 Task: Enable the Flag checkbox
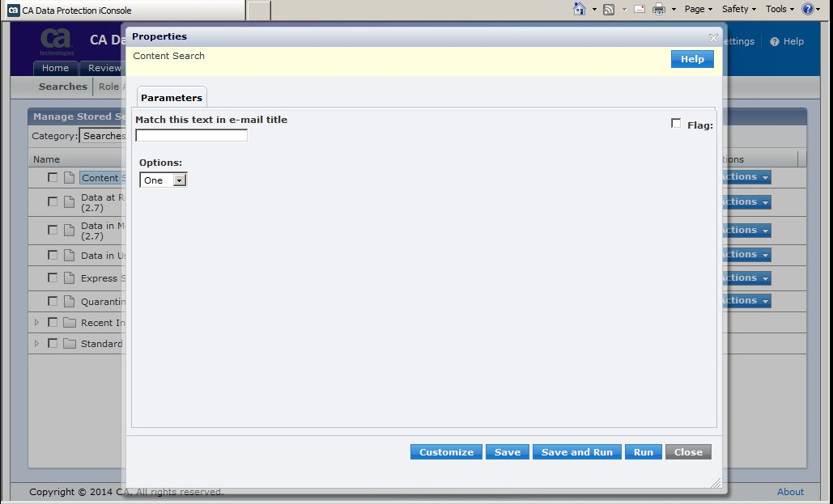(676, 123)
